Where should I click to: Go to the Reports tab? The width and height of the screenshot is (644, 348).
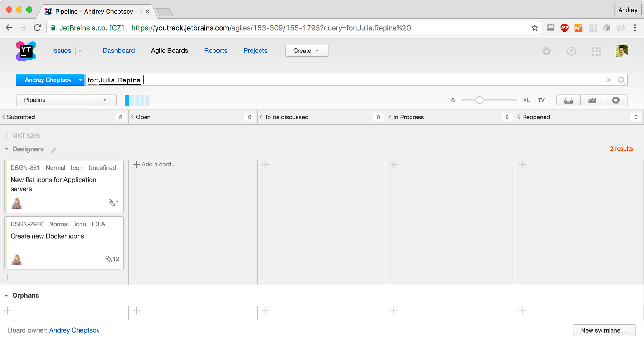[215, 51]
